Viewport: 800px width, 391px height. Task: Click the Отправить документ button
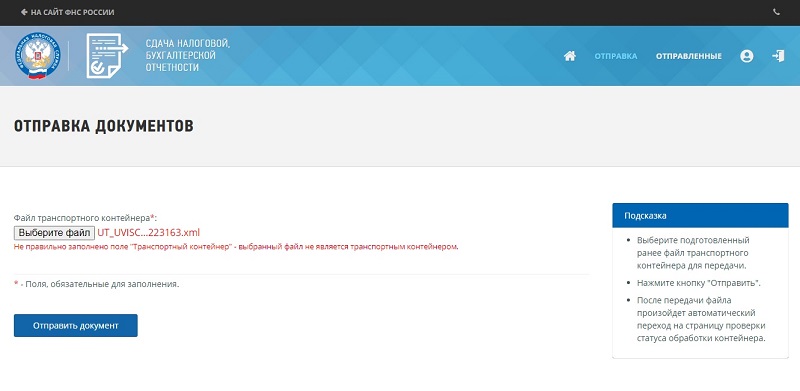click(x=76, y=326)
